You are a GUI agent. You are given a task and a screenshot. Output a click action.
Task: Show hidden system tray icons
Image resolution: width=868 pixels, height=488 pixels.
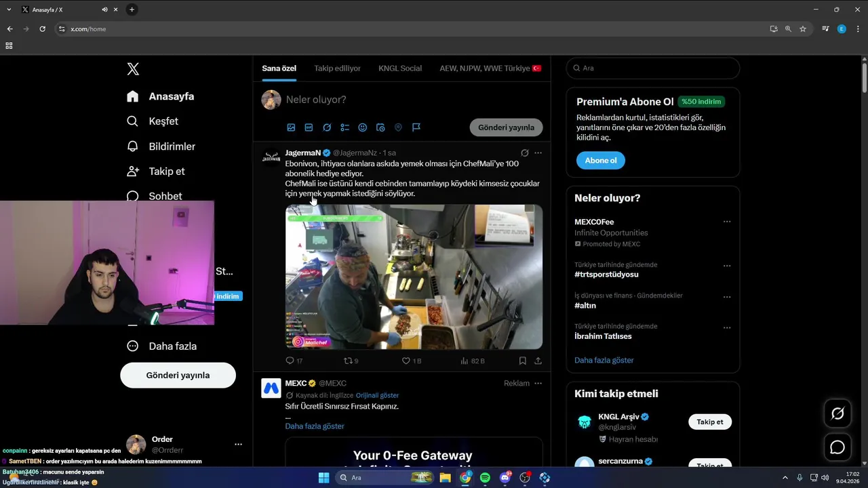click(x=785, y=478)
